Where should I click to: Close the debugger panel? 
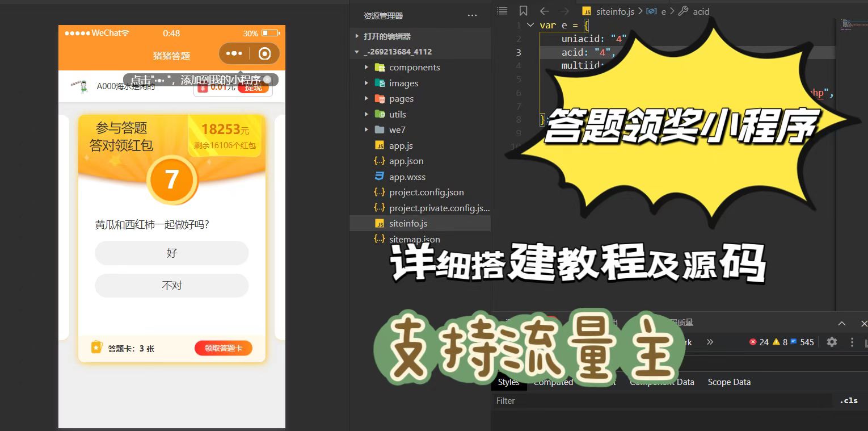[x=863, y=323]
